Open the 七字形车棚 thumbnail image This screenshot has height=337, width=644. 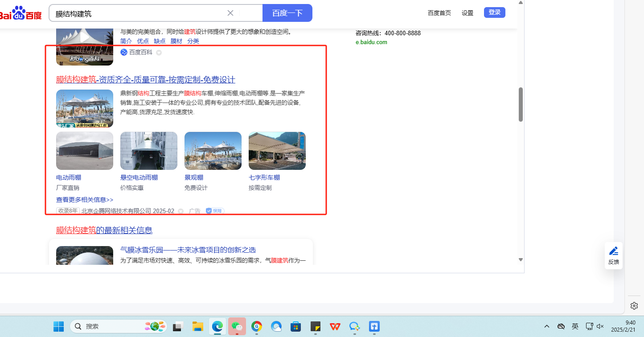tap(277, 151)
